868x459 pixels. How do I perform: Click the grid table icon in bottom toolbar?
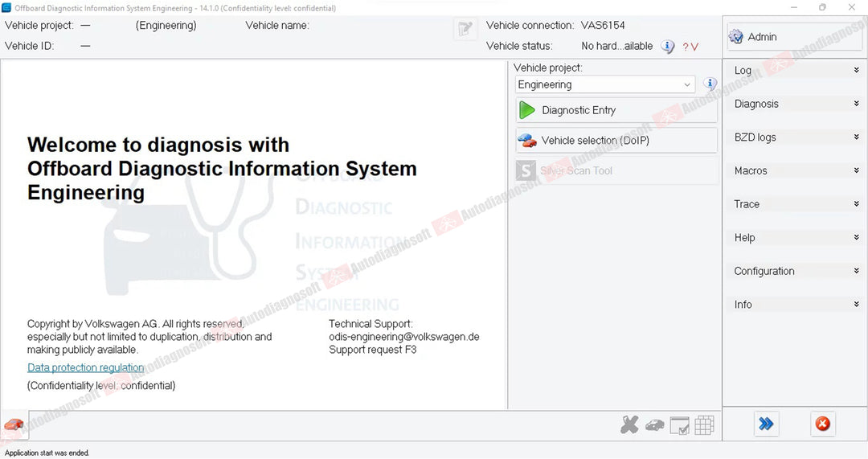704,425
